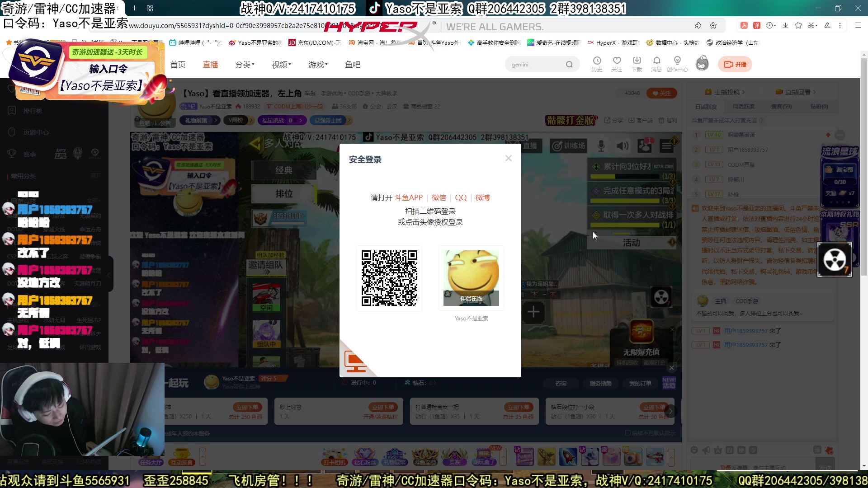Open the 鱼吧 nav tab
Image resolution: width=868 pixels, height=488 pixels.
pos(353,65)
